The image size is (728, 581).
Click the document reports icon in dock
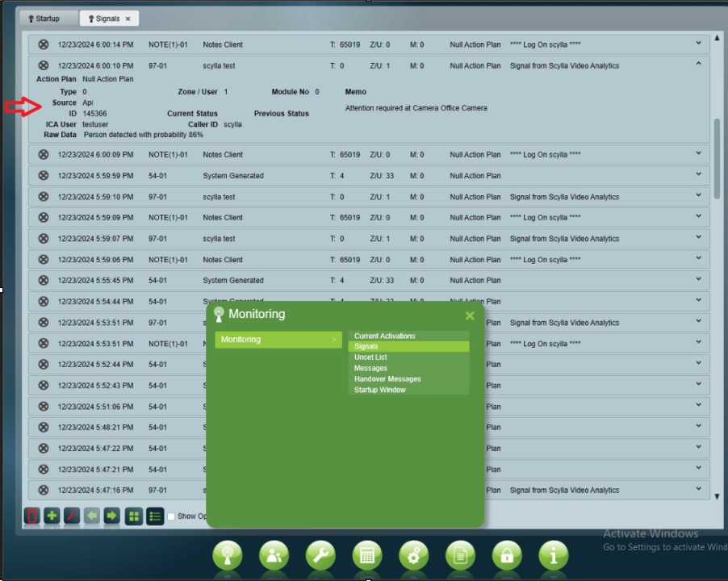460,555
